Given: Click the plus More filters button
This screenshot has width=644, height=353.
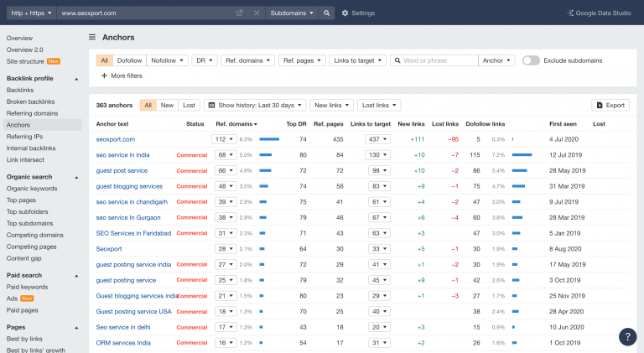Looking at the screenshot, I should [122, 76].
